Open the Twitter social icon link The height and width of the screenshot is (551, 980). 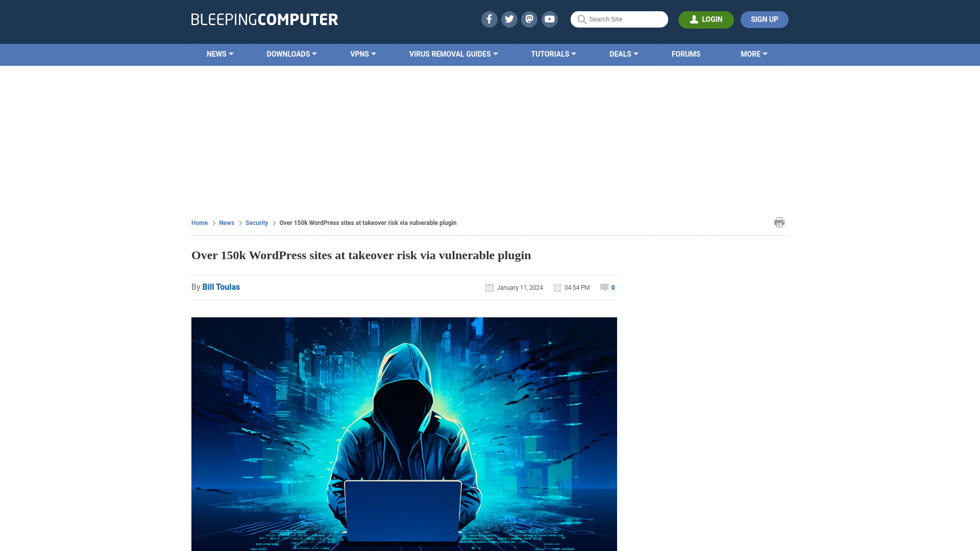pos(509,19)
